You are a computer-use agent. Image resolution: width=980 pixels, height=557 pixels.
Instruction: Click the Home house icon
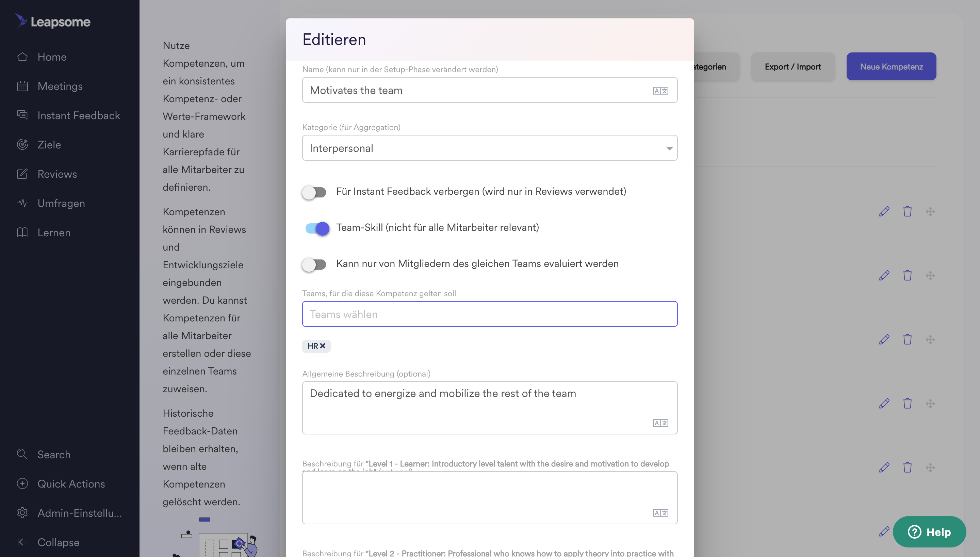point(22,57)
